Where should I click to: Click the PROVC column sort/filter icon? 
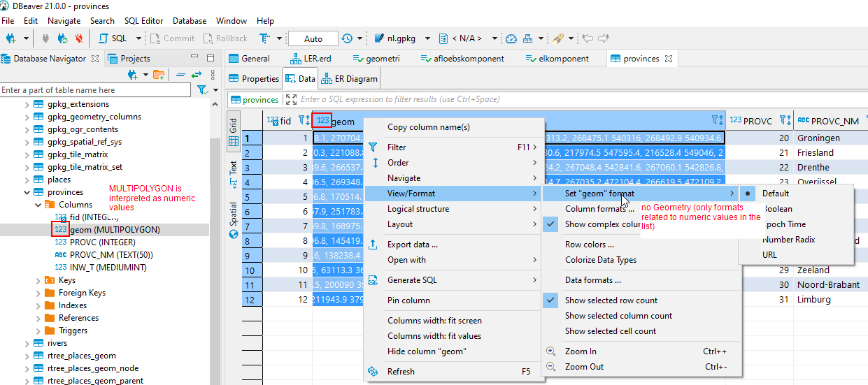[785, 121]
